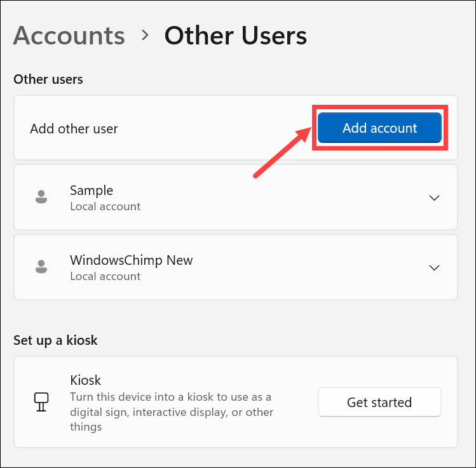Viewport: 476px width, 468px height.
Task: Click the WindowsChimp New avatar icon
Action: [41, 267]
